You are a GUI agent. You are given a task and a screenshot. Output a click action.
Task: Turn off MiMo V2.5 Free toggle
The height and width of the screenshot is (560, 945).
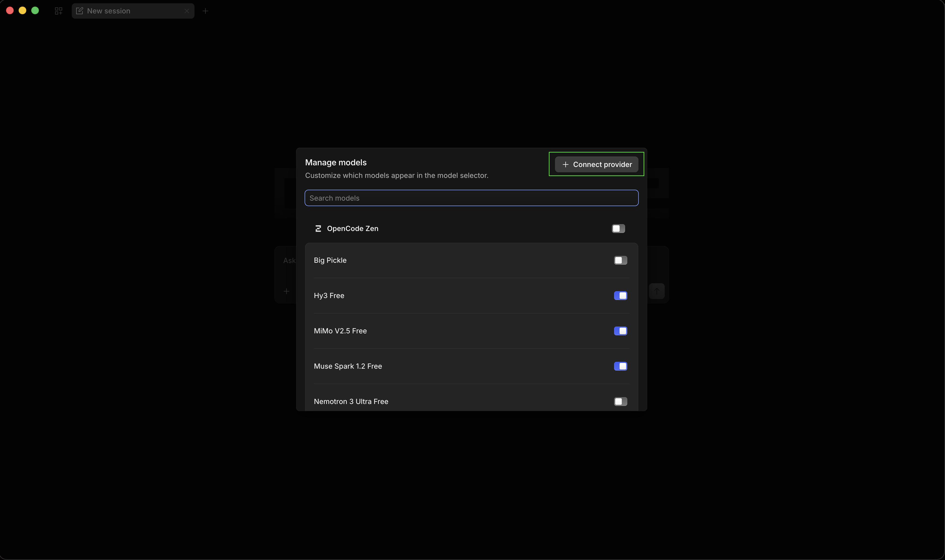pos(620,331)
